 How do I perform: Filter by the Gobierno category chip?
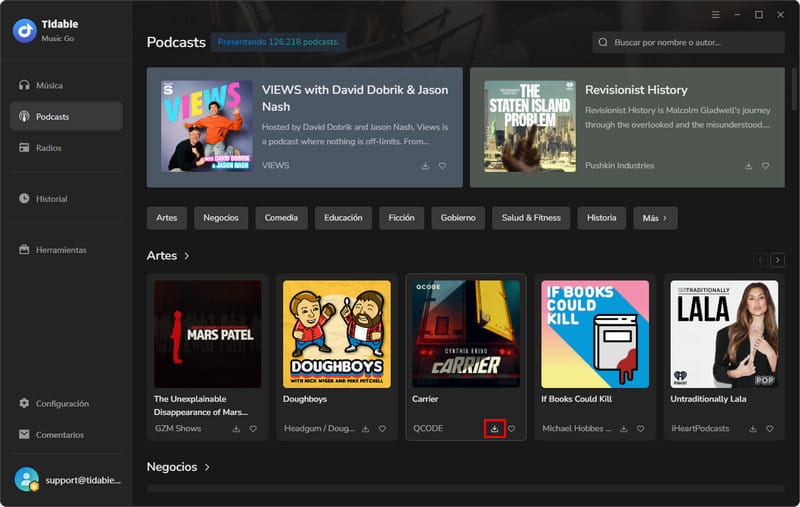[458, 218]
